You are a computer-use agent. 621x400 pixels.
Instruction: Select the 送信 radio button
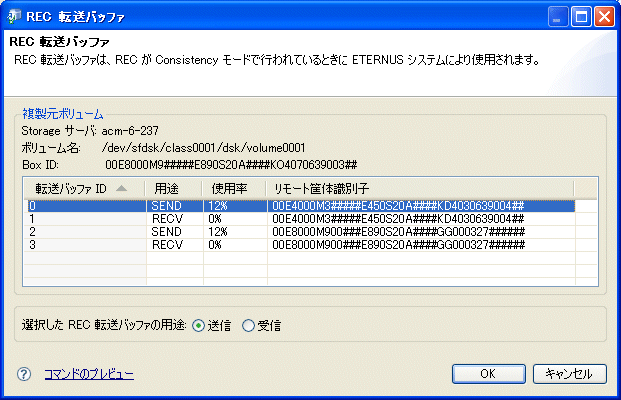pos(198,326)
